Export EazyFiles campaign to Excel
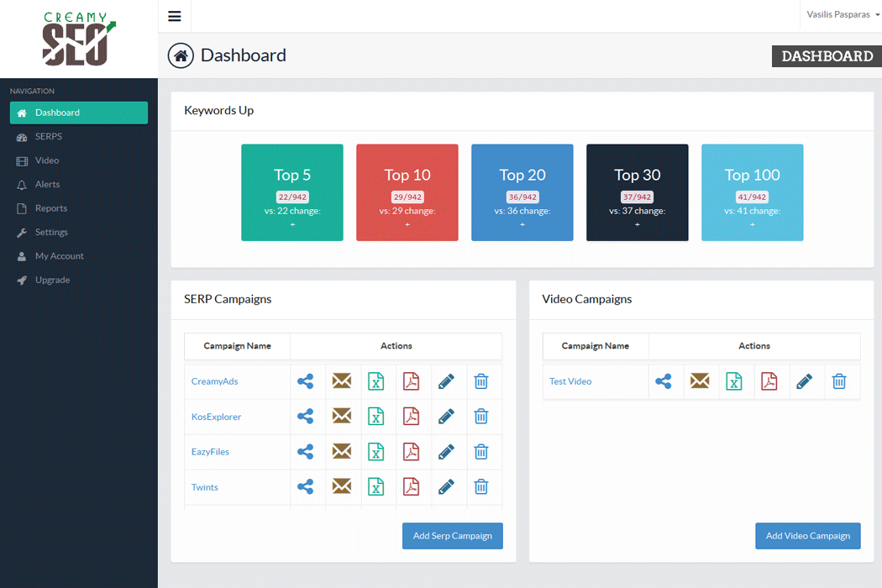The width and height of the screenshot is (882, 588). pos(375,452)
